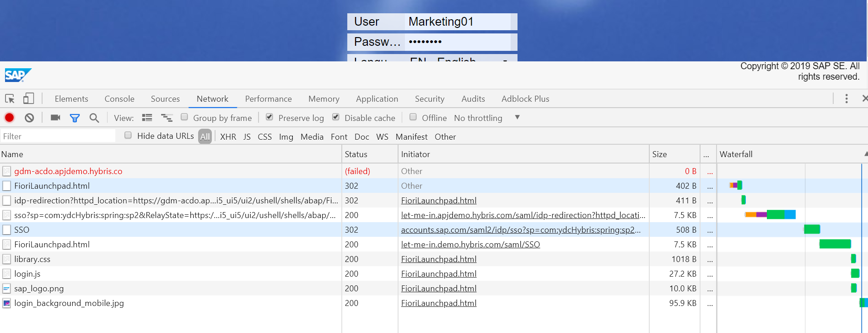Open the Sources tab
This screenshot has width=868, height=333.
165,98
